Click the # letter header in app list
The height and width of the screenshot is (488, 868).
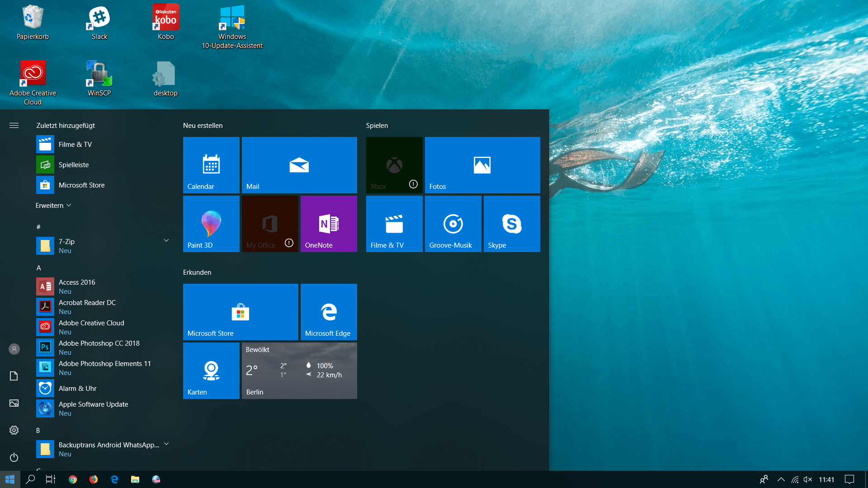point(38,227)
